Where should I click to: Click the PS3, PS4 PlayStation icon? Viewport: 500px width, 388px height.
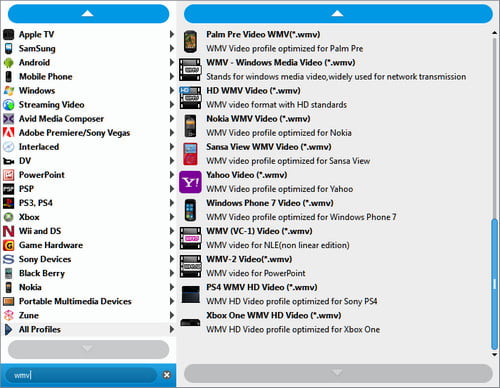click(x=9, y=203)
